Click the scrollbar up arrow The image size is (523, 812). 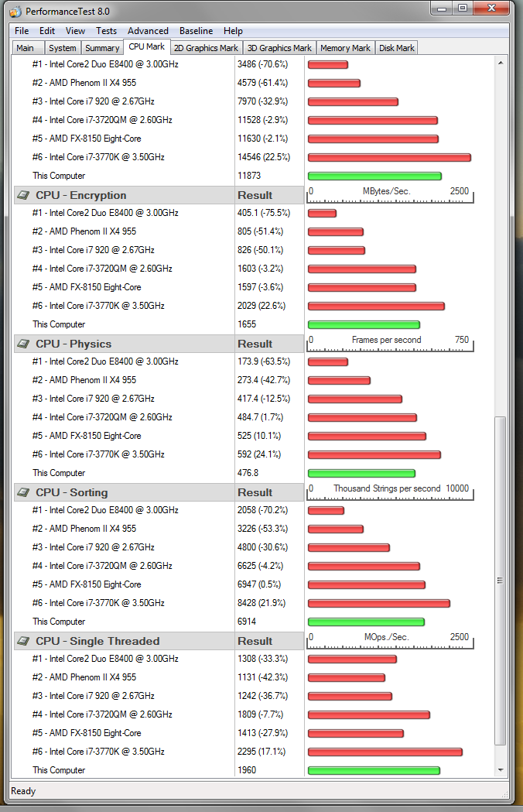coord(501,63)
